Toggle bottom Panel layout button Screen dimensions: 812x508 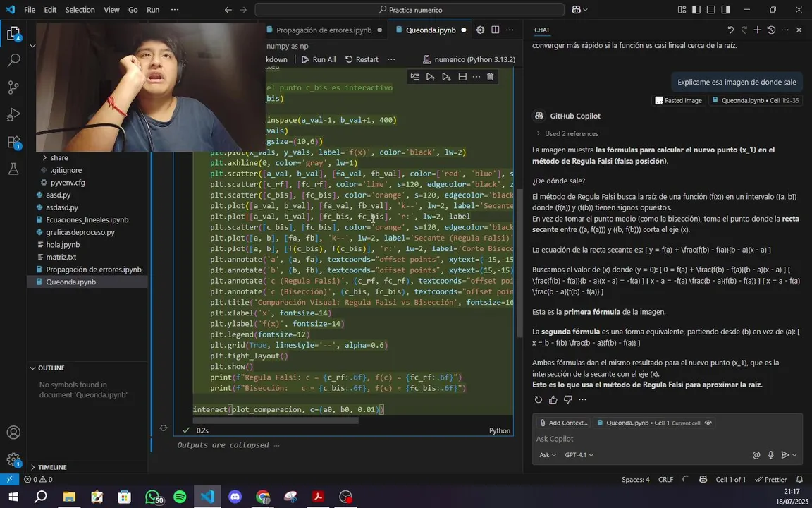(711, 9)
